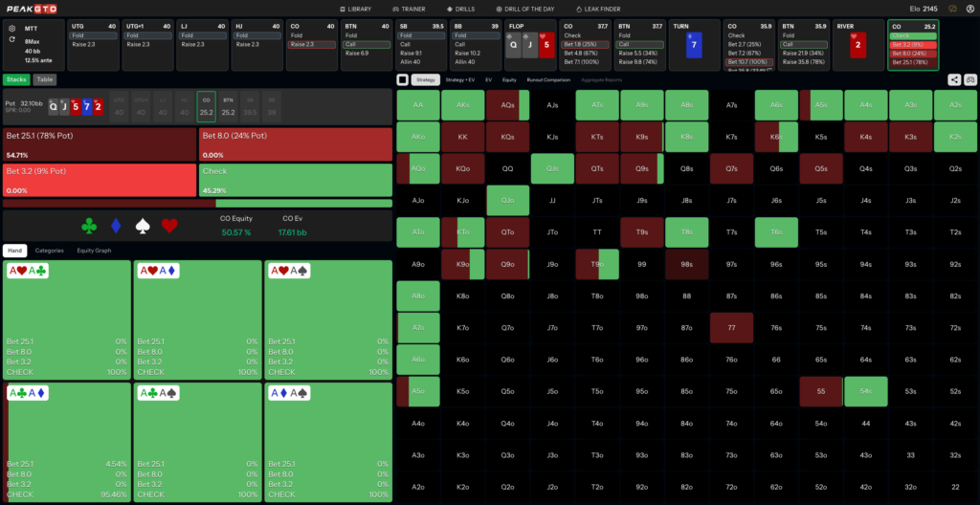980x505 pixels.
Task: Click the CO Equity 50.57 % value
Action: tap(235, 231)
